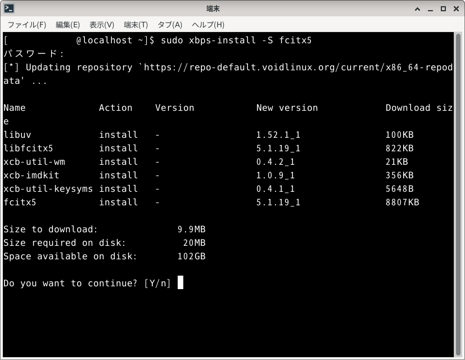This screenshot has width=465, height=360.
Task: Click the terminal app icon in title bar
Action: 9,9
